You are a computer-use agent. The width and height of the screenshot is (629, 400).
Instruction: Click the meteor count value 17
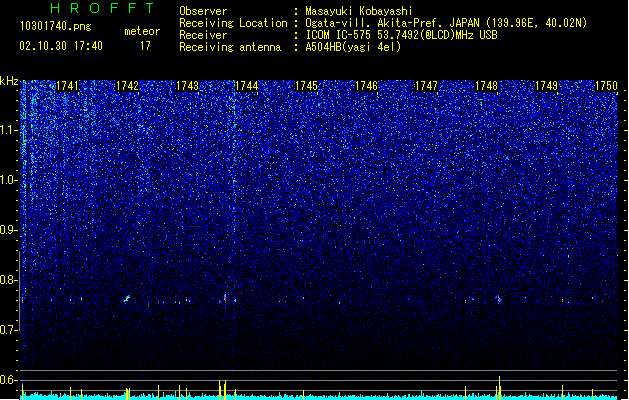pos(145,46)
